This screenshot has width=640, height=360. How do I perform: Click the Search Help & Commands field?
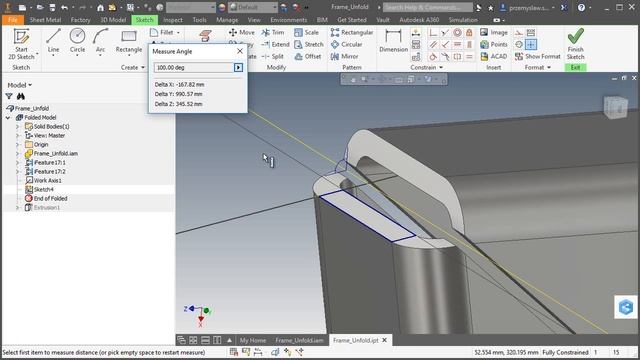point(427,7)
